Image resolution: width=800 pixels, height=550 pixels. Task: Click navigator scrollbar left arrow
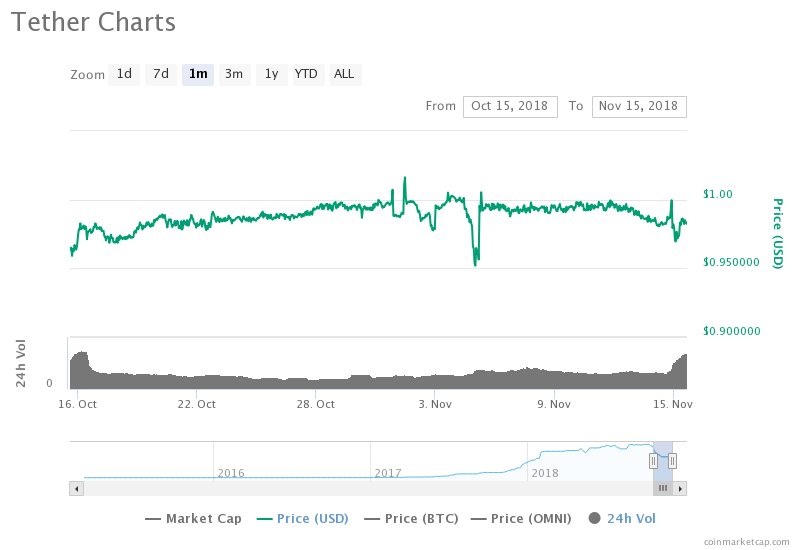click(x=77, y=489)
